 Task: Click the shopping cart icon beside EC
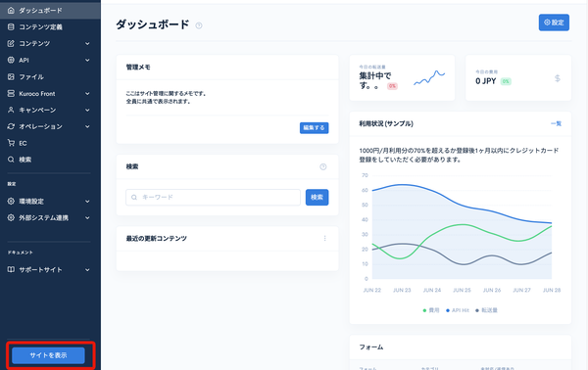tap(11, 143)
